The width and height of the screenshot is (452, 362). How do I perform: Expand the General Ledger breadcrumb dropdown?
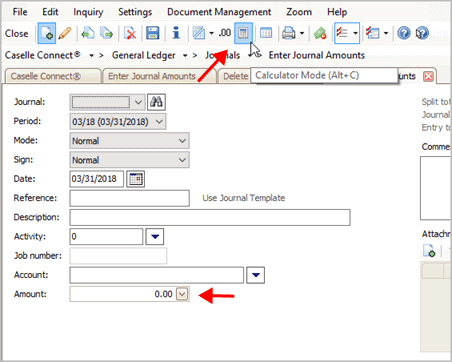[x=185, y=56]
